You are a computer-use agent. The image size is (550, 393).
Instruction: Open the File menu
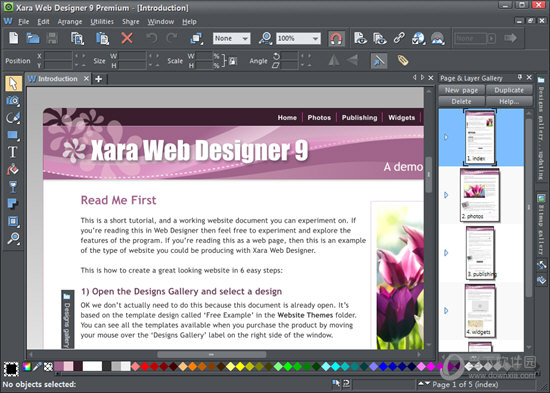(24, 22)
